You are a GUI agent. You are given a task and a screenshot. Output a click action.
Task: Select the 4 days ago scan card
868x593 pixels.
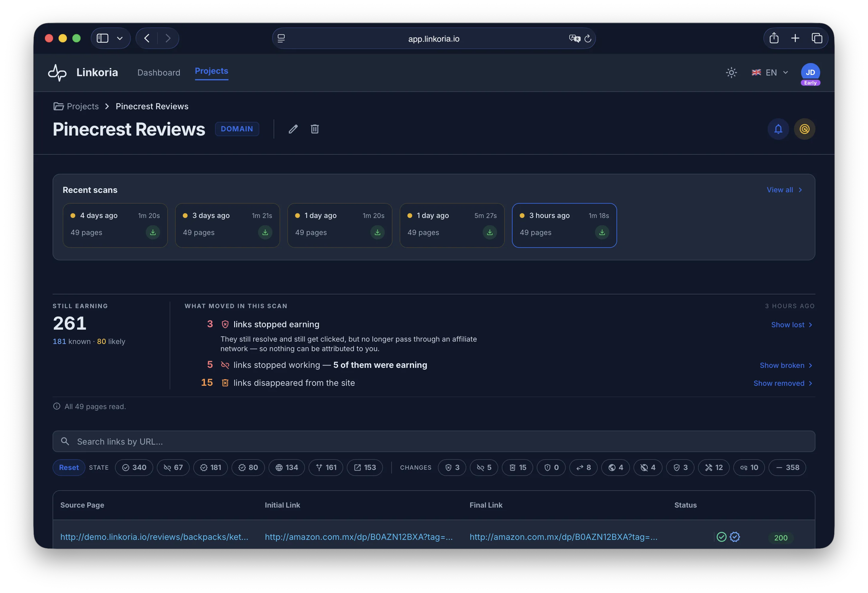point(115,225)
